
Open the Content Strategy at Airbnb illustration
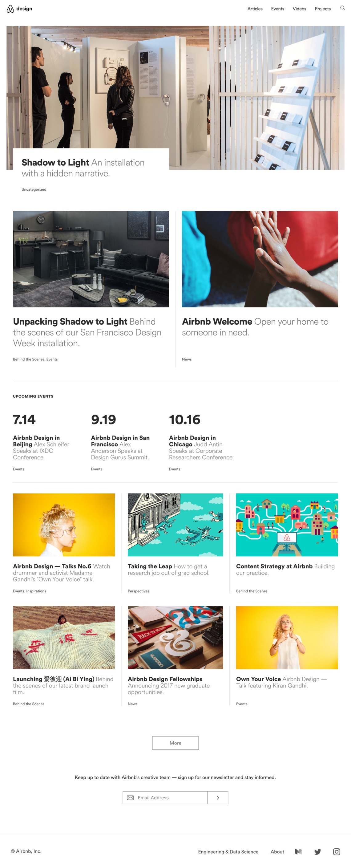(x=287, y=525)
